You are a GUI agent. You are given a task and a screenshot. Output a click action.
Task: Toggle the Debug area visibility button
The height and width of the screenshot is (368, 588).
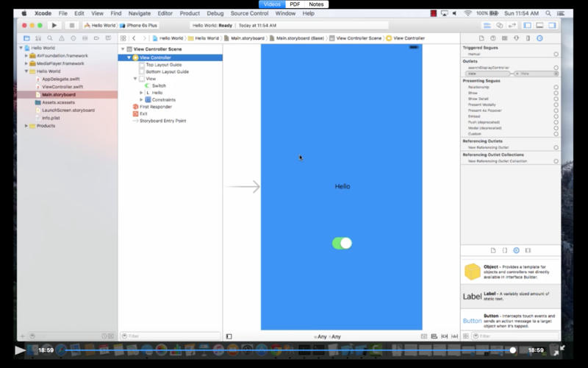[x=539, y=26]
